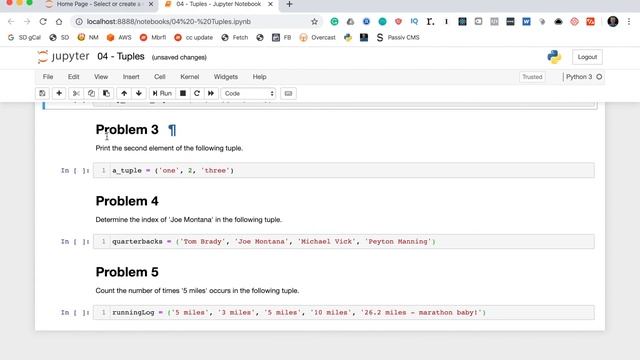This screenshot has width=640, height=360.
Task: Open a new browser tab
Action: pyautogui.click(x=289, y=4)
